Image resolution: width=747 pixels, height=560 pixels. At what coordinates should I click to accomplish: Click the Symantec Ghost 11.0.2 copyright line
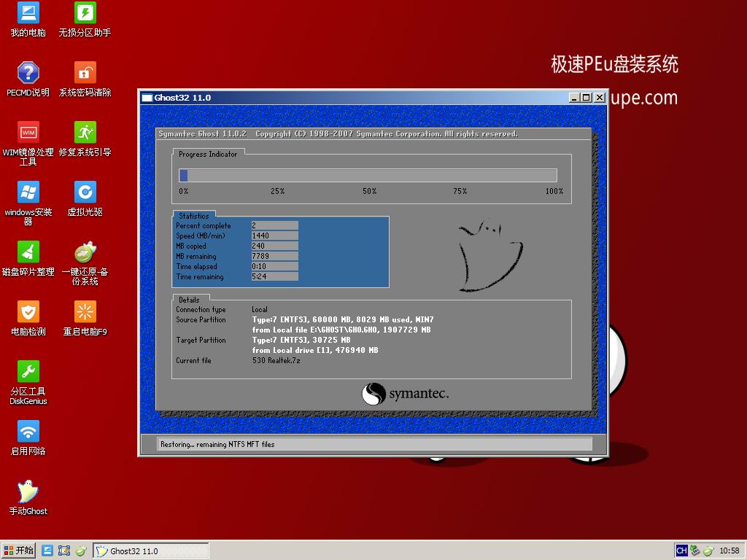coord(338,134)
